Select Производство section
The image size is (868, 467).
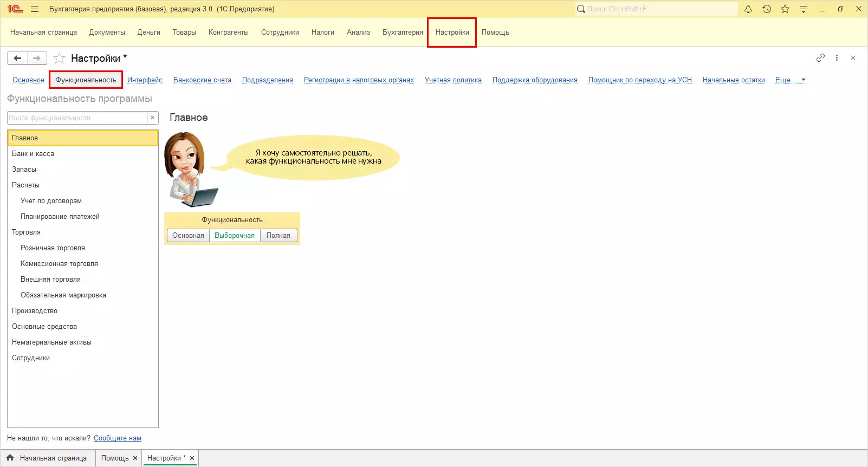pyautogui.click(x=83, y=311)
